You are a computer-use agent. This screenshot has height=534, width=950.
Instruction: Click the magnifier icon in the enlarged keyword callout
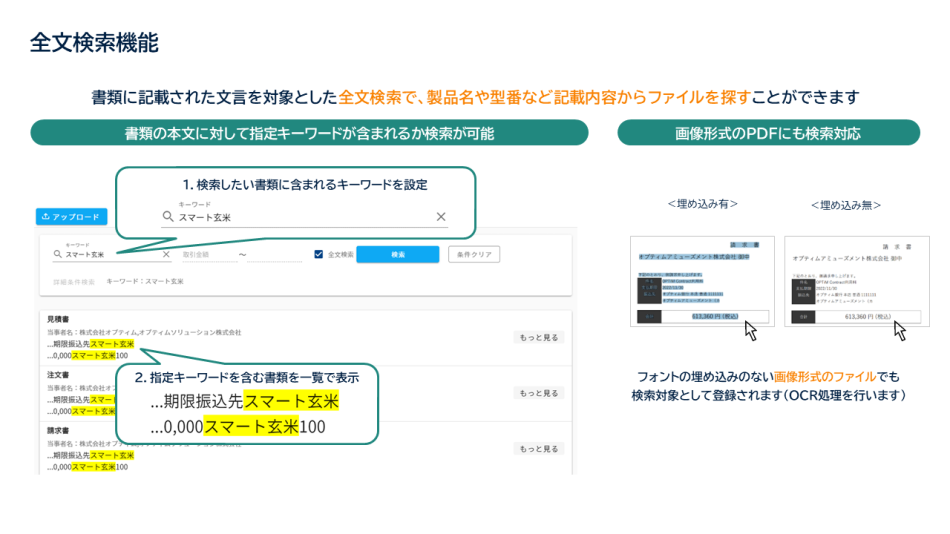(x=169, y=217)
